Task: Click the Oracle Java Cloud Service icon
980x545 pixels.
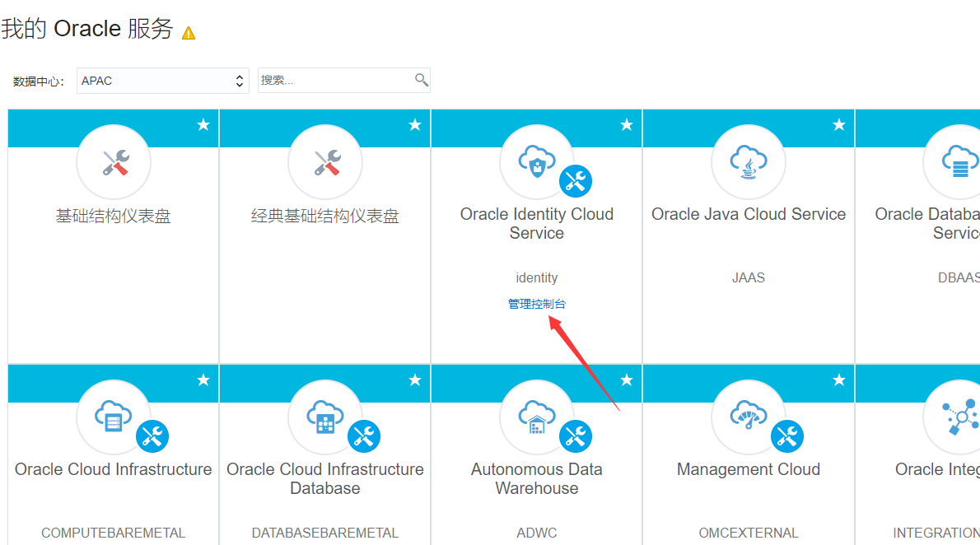Action: point(748,162)
